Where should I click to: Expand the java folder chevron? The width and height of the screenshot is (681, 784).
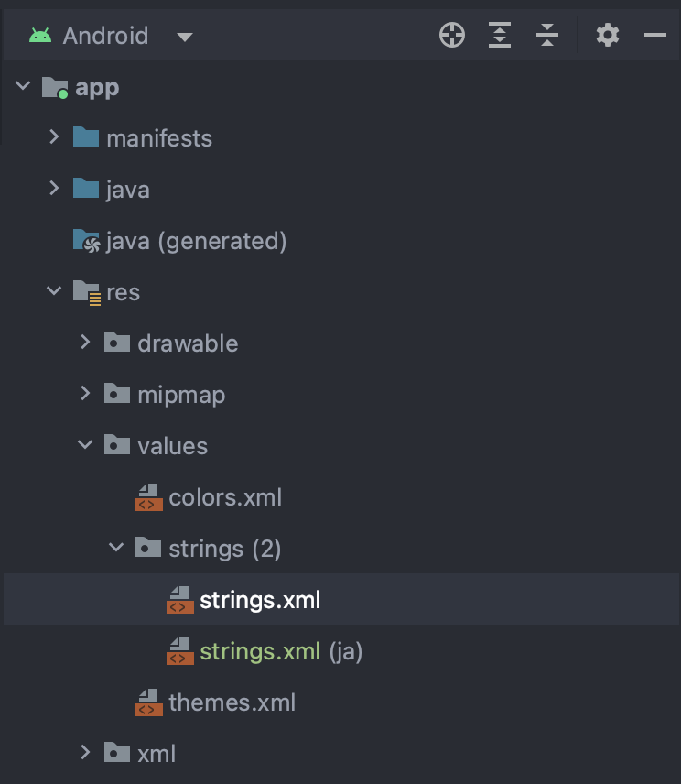click(x=54, y=188)
